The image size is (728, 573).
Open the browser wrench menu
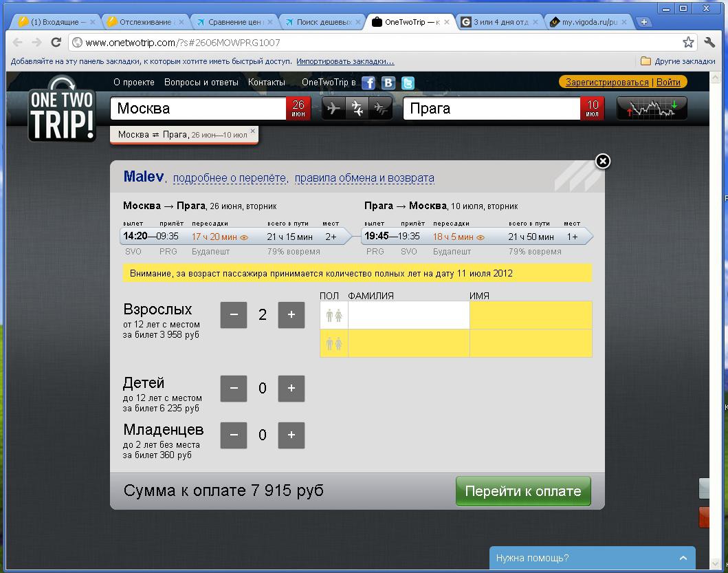point(709,42)
